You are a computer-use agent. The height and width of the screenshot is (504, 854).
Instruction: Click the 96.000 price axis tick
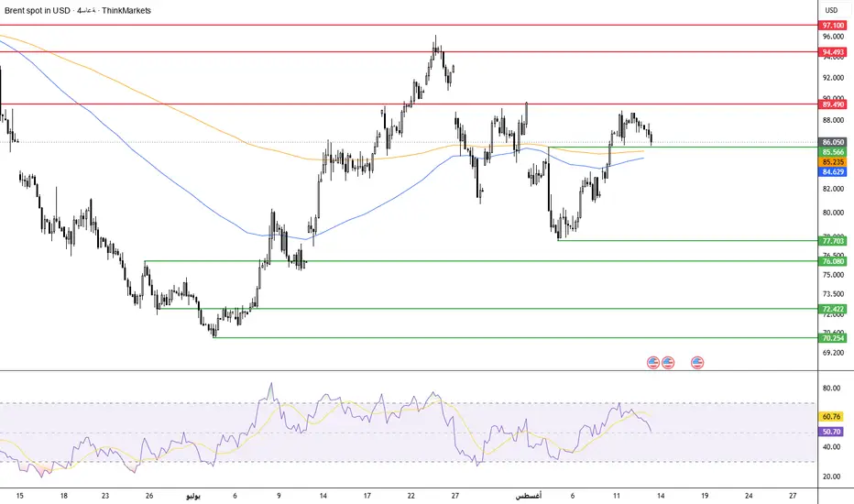[833, 37]
